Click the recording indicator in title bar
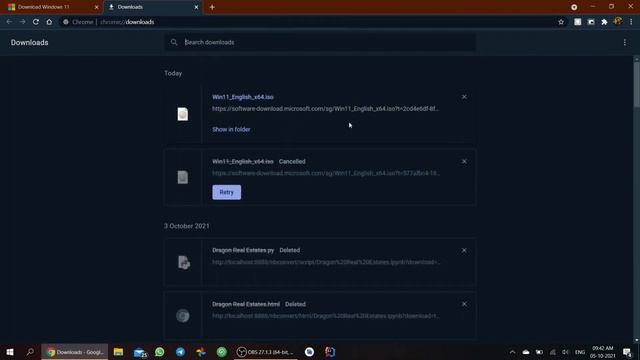Image resolution: width=640 pixels, height=360 pixels. 574,7
